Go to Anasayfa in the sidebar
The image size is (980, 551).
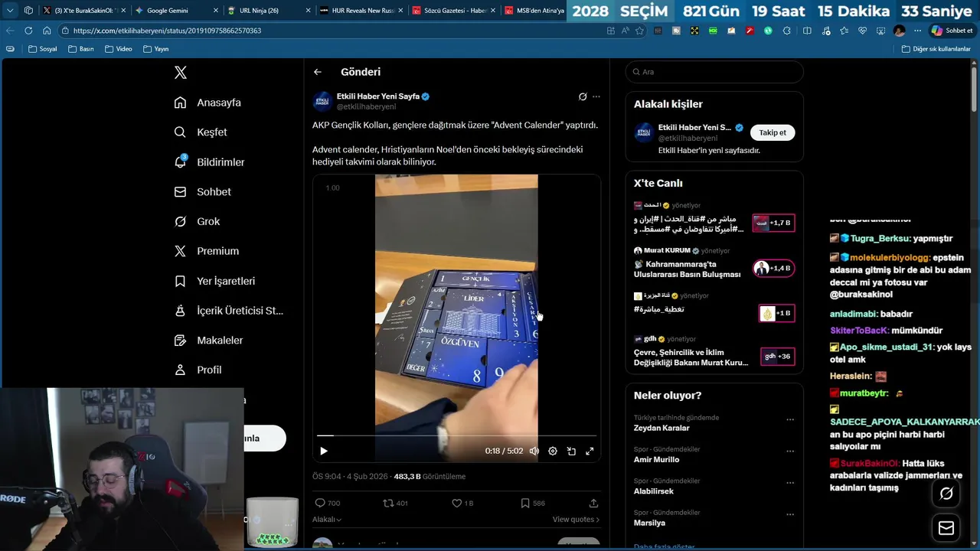click(x=207, y=103)
